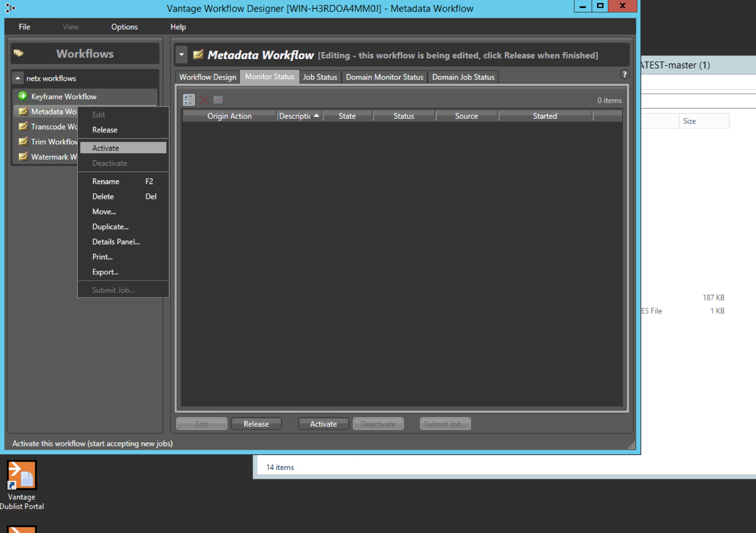Screen dimensions: 756x533
Task: Switch to the Domain Monitor Status tab
Action: (x=385, y=77)
